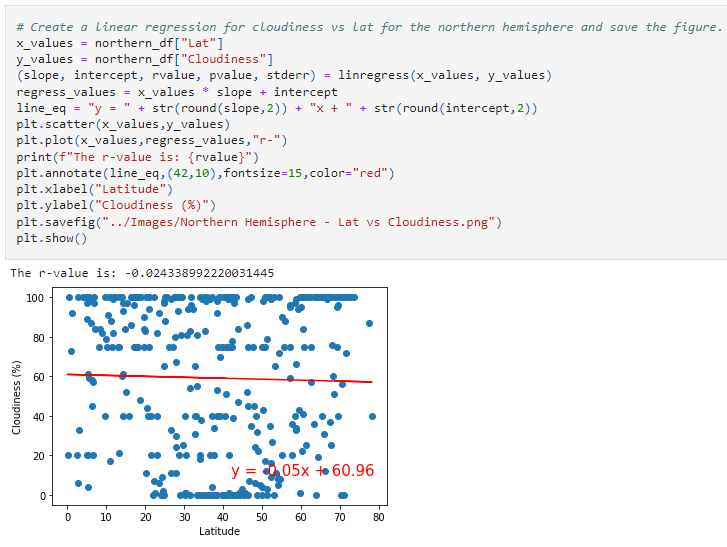Click the plt.annotate line_eq line
This screenshot has width=727, height=547.
tap(205, 173)
